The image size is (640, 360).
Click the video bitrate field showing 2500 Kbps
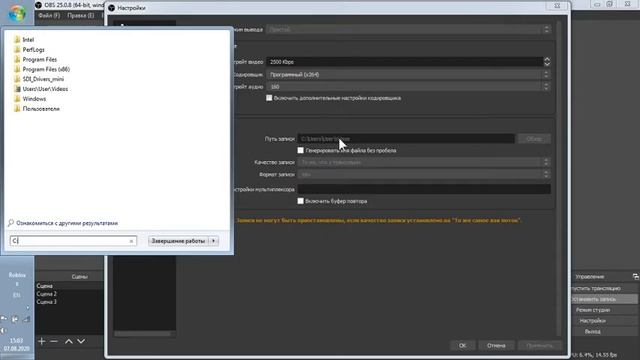point(404,62)
